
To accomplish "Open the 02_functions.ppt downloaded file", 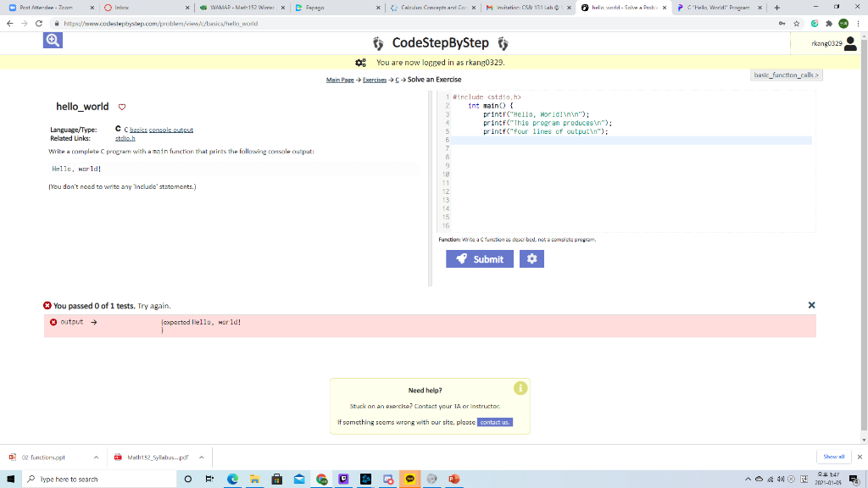I will (43, 457).
